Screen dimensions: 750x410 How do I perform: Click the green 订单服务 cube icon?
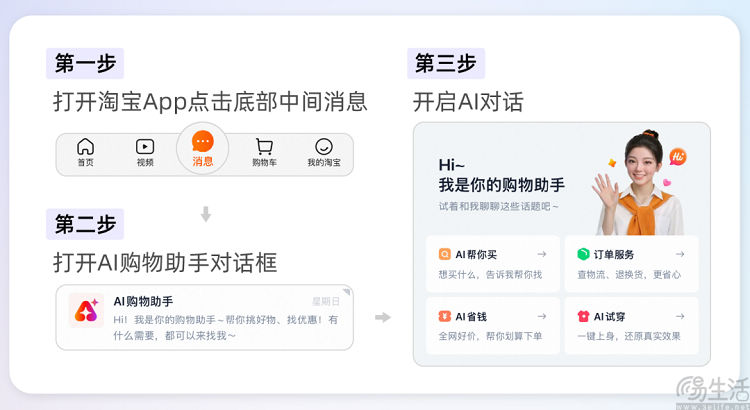pyautogui.click(x=583, y=254)
